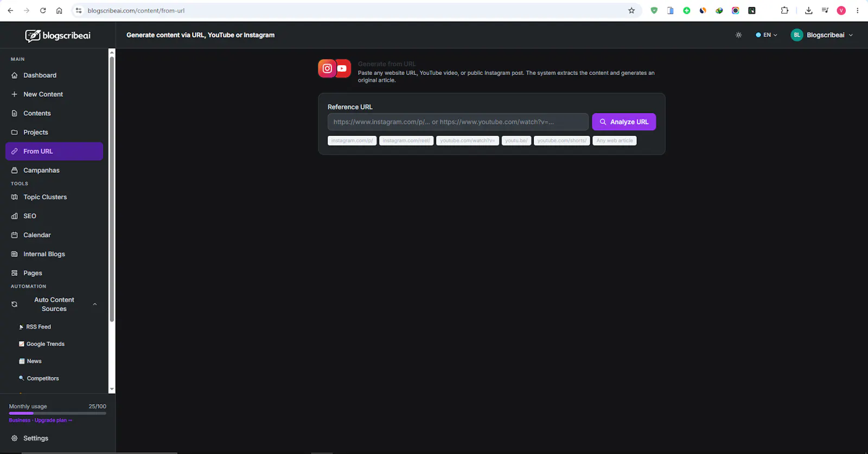Viewport: 868px width, 454px height.
Task: Open the browser downloads icon
Action: click(x=809, y=10)
